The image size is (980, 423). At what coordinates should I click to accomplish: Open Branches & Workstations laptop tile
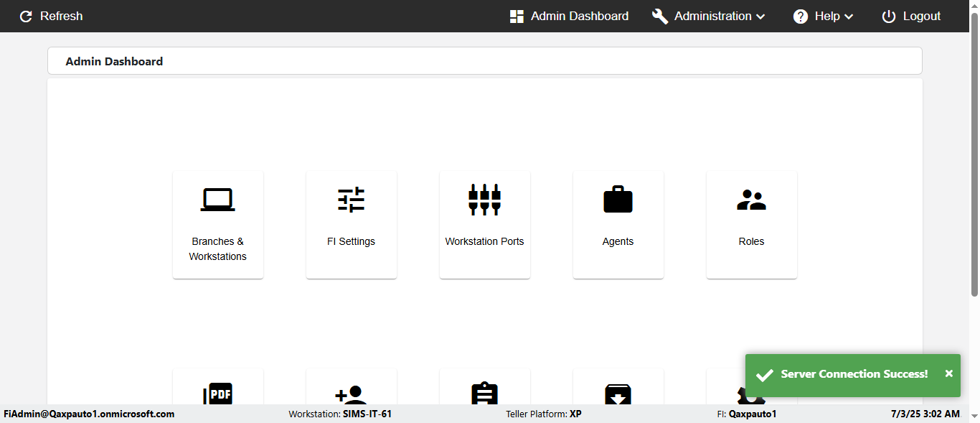(x=218, y=225)
